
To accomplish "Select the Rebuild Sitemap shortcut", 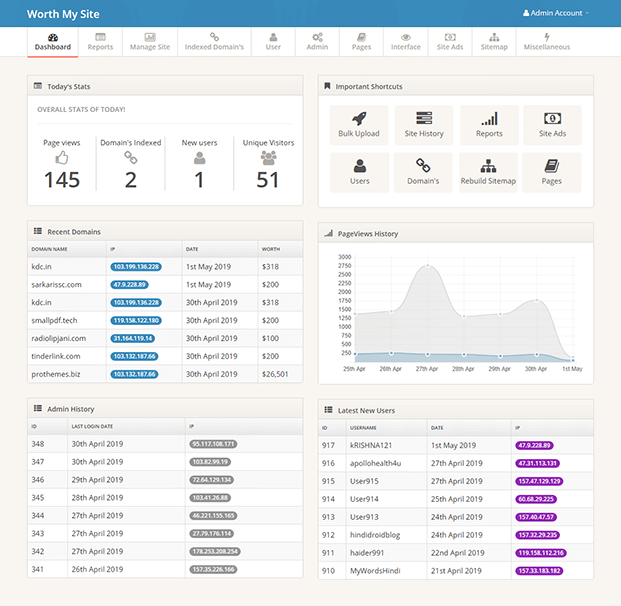I will (488, 166).
